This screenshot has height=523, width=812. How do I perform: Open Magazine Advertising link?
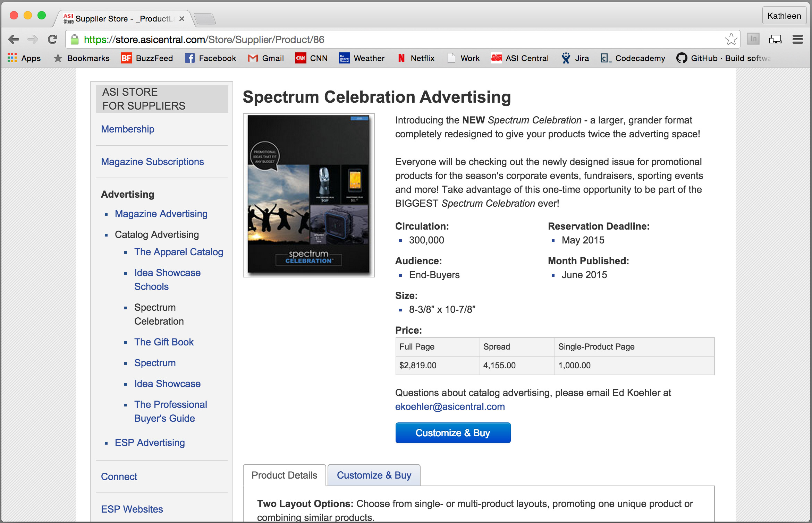click(161, 214)
